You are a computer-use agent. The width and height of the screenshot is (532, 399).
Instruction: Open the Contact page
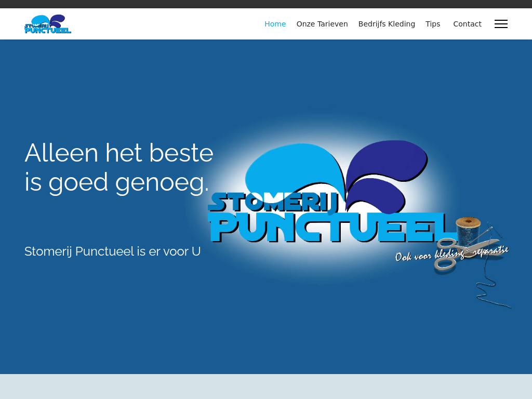click(x=467, y=24)
